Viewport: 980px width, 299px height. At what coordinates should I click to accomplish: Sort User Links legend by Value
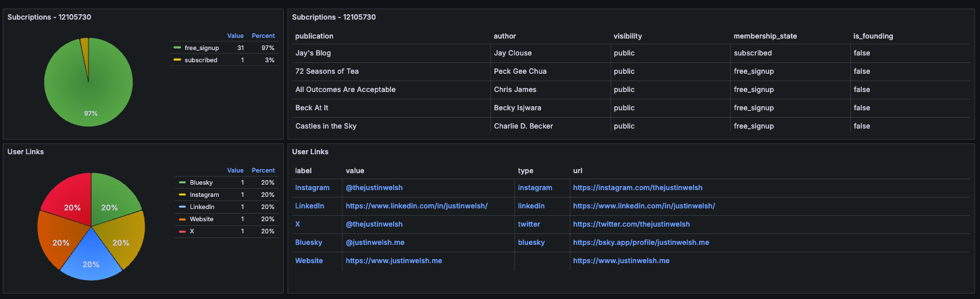[x=235, y=170]
